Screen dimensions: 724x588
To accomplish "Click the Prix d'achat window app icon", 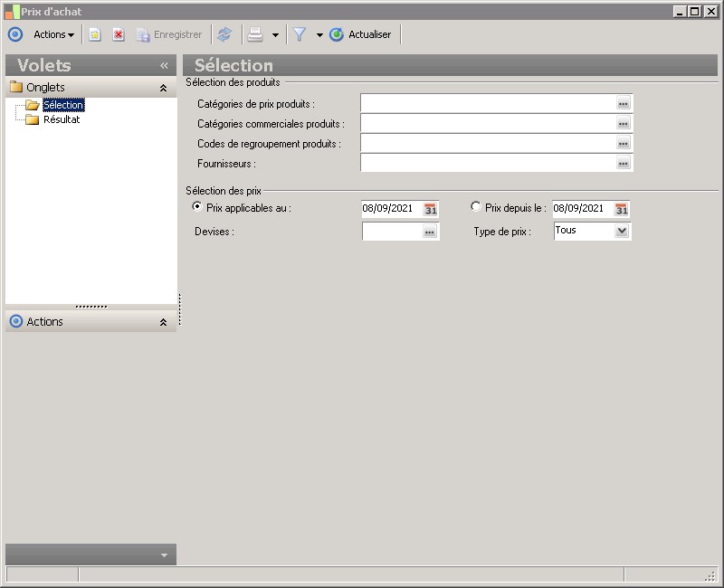I will point(12,12).
